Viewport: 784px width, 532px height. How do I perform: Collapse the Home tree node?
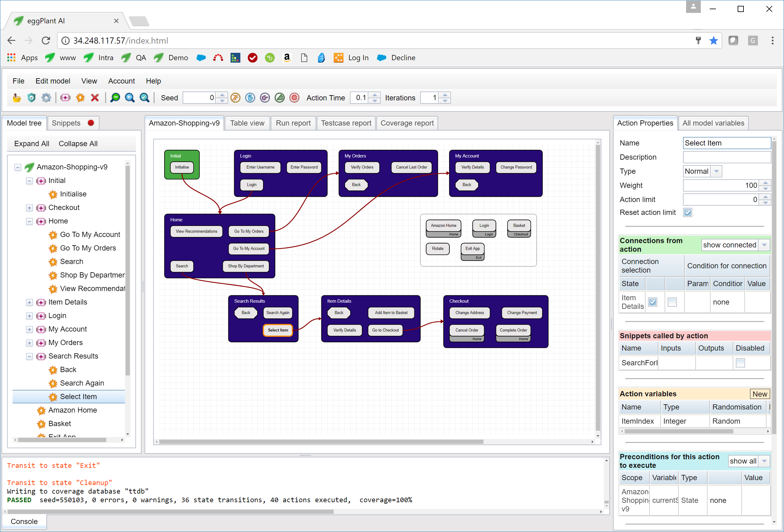pos(29,221)
